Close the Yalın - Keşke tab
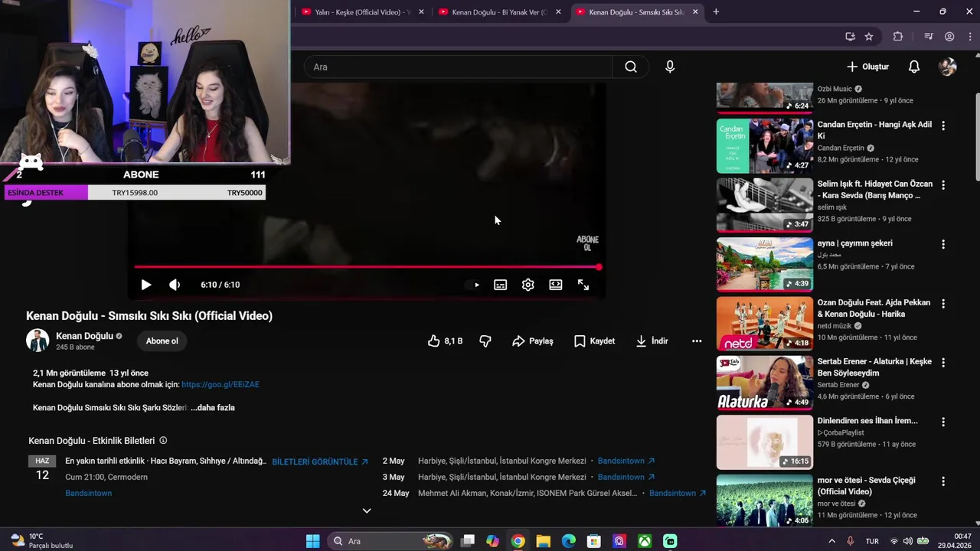This screenshot has width=980, height=551. (420, 11)
